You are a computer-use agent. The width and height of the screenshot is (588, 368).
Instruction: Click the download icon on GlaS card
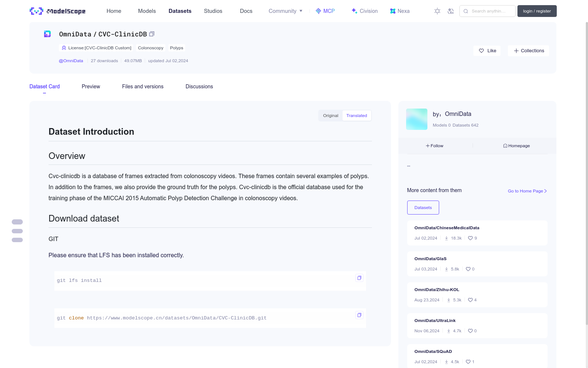pos(447,269)
